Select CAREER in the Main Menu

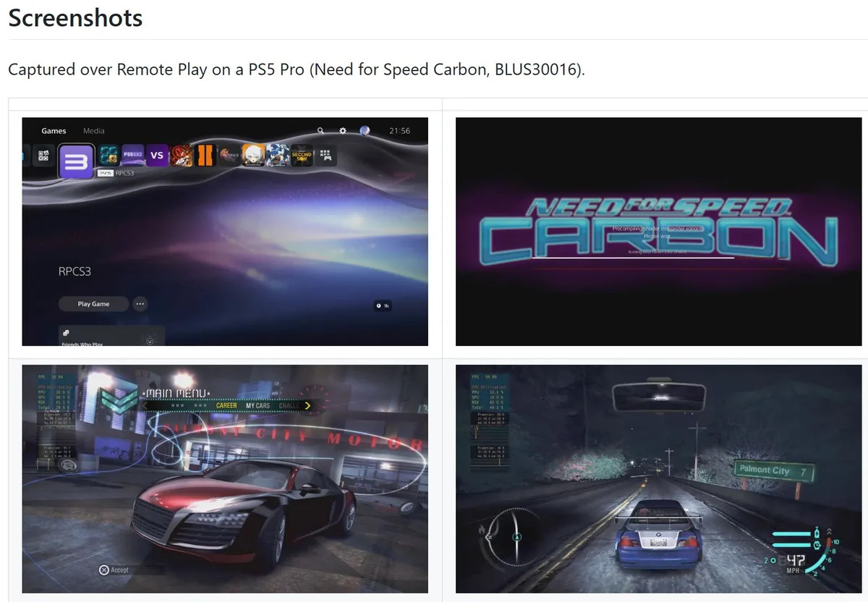click(x=226, y=406)
